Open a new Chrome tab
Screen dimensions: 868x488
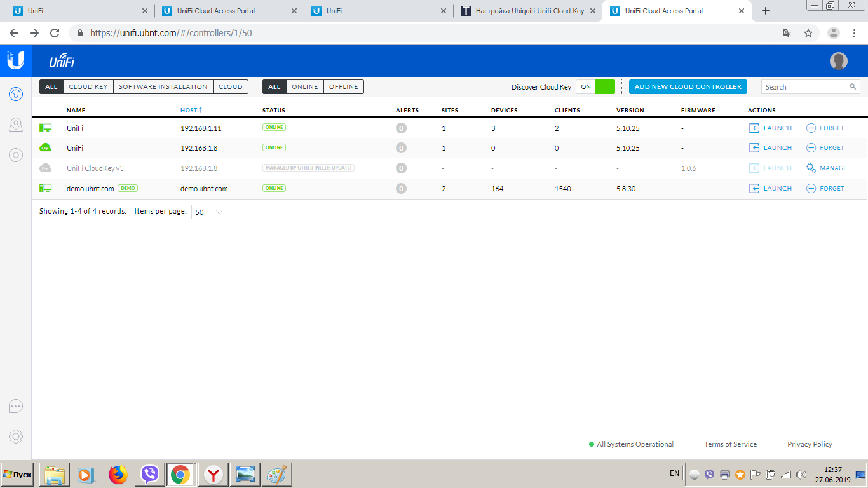click(766, 11)
